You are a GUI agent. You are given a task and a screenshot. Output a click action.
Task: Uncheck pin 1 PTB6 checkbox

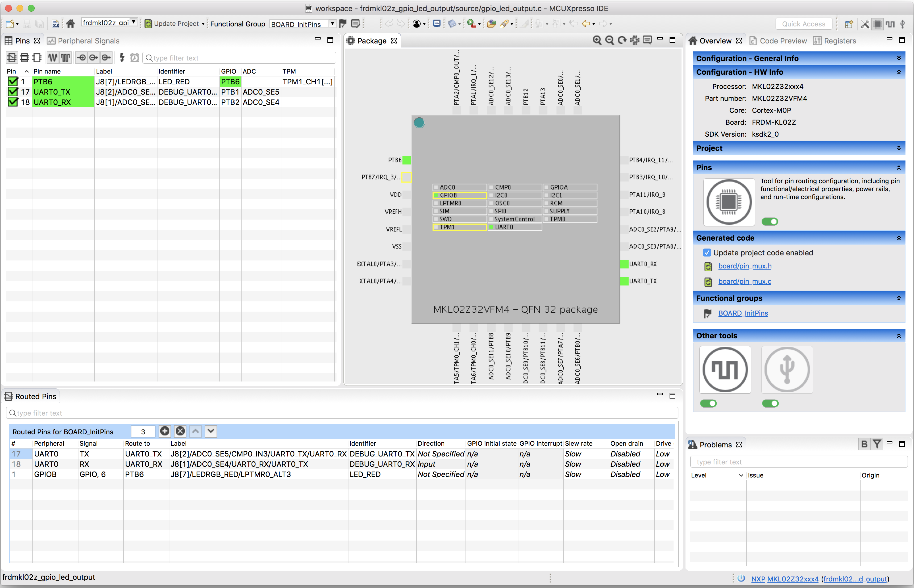coord(13,81)
